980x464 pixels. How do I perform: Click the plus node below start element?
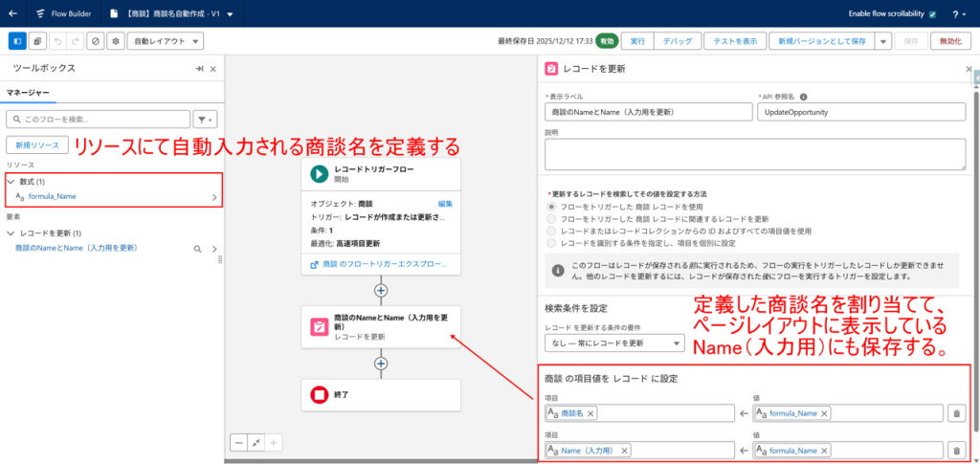(x=381, y=290)
